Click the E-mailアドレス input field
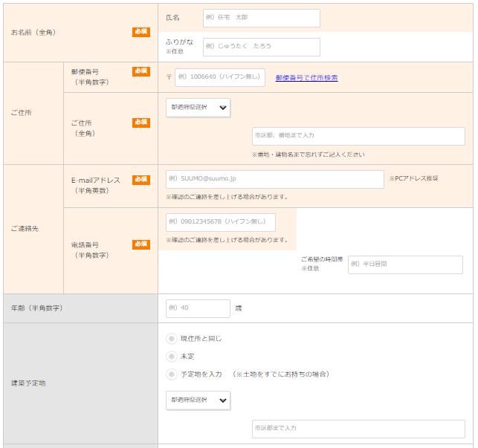Image resolution: width=478 pixels, height=448 pixels. [x=274, y=179]
